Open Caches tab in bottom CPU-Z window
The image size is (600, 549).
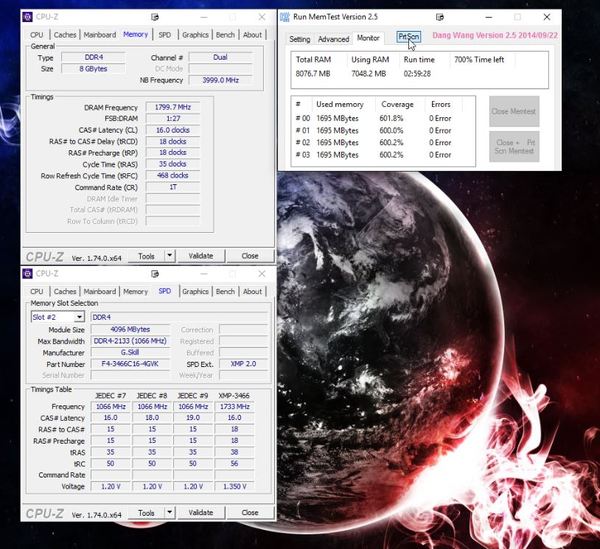coord(65,292)
